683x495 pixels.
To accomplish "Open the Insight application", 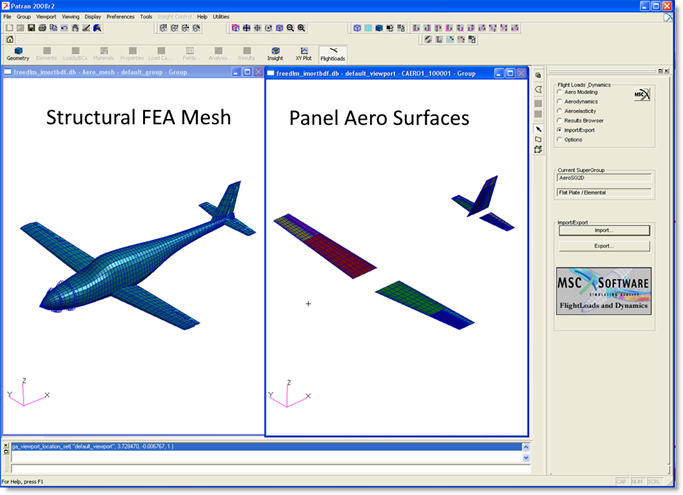I will click(275, 54).
